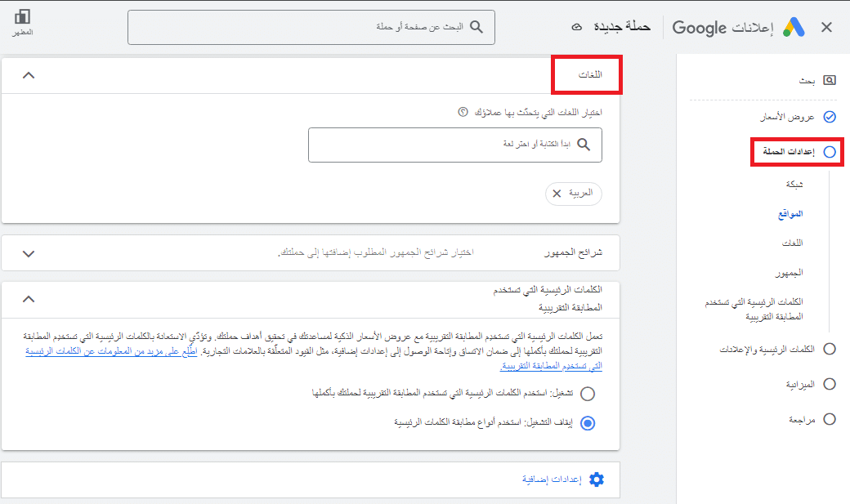850x504 pixels.
Task: Choose the تشغيل broad match radio option
Action: tap(588, 394)
